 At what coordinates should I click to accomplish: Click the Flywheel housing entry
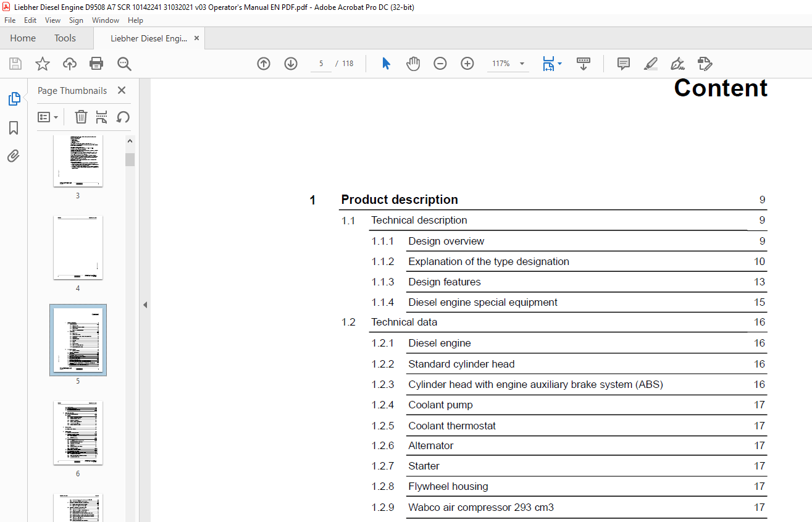click(x=448, y=487)
